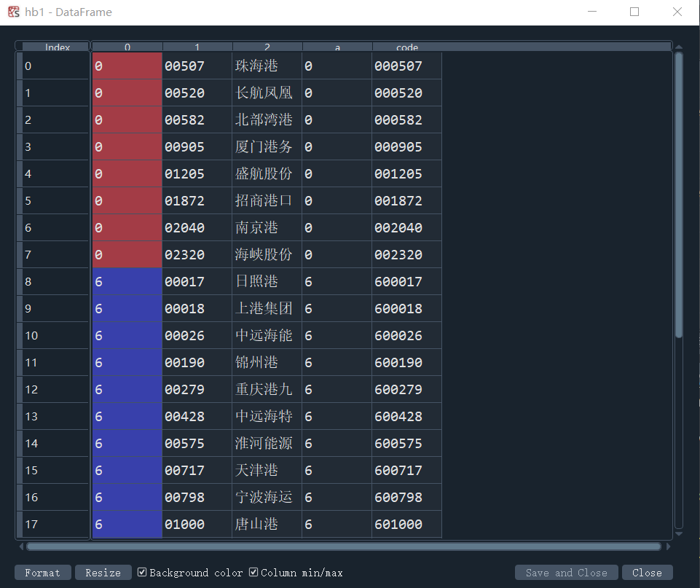Click Save and Close button
The width and height of the screenshot is (700, 588).
(x=566, y=573)
